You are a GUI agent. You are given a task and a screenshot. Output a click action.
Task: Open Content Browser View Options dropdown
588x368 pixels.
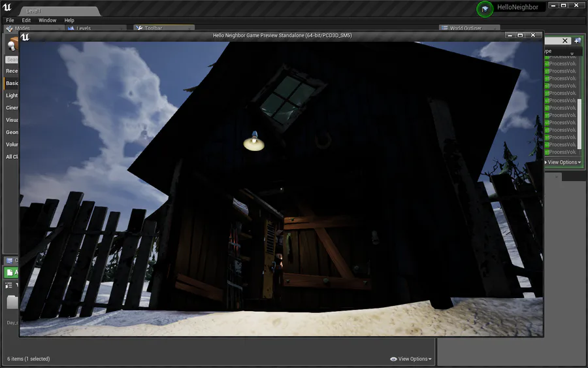411,359
